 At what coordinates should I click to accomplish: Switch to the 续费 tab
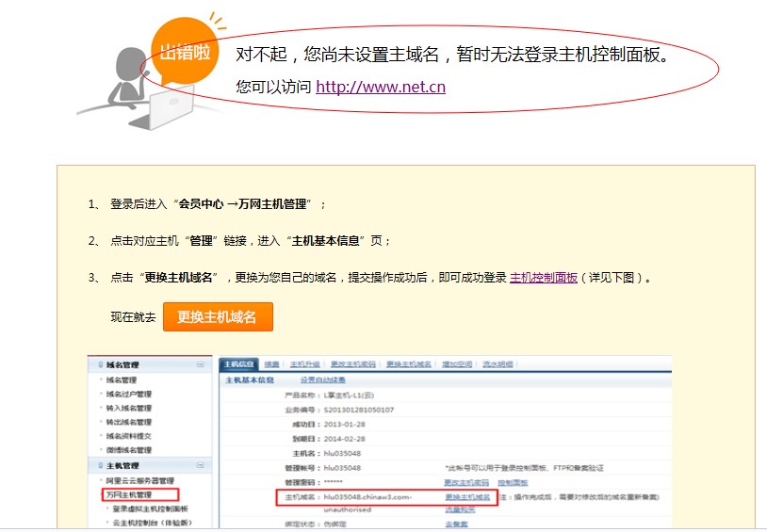(x=271, y=364)
